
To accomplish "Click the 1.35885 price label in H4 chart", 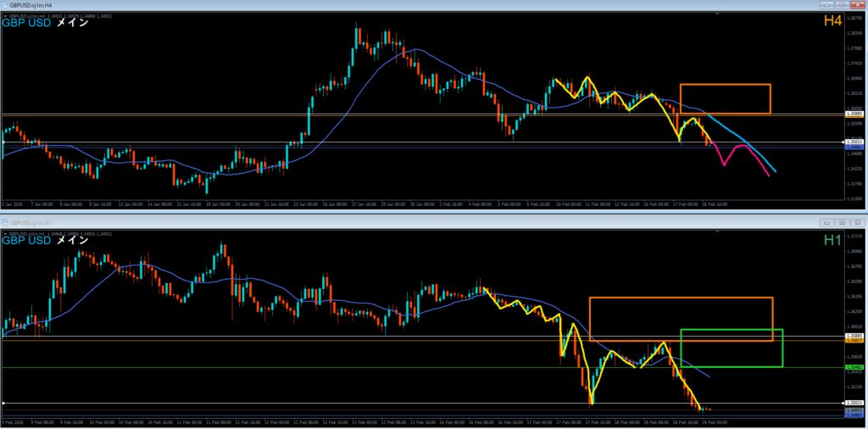I will click(x=854, y=114).
